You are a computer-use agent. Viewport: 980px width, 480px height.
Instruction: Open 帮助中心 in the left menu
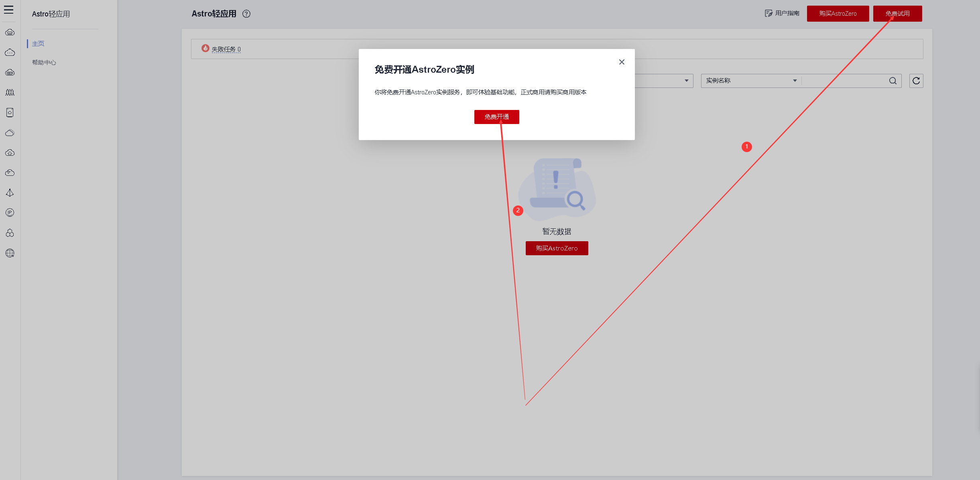click(x=44, y=62)
